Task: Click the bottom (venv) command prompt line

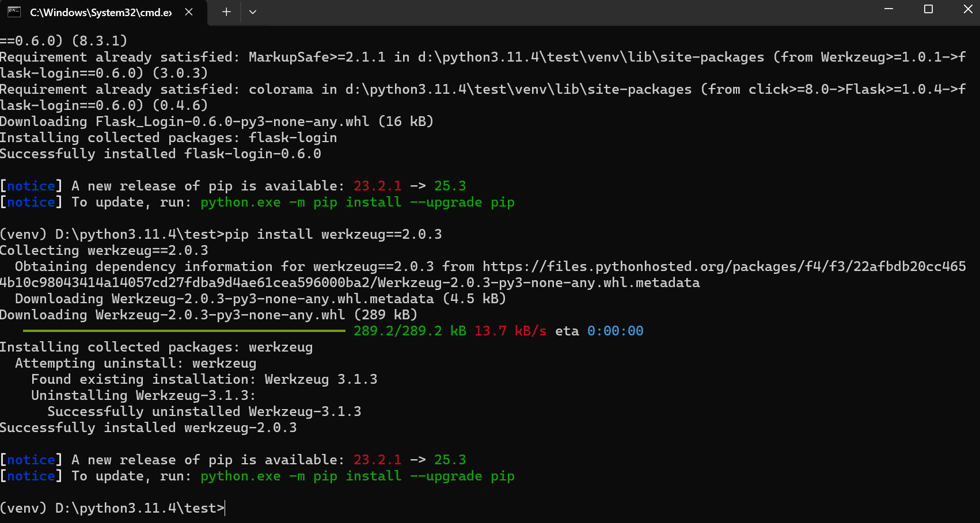Action: [112, 509]
